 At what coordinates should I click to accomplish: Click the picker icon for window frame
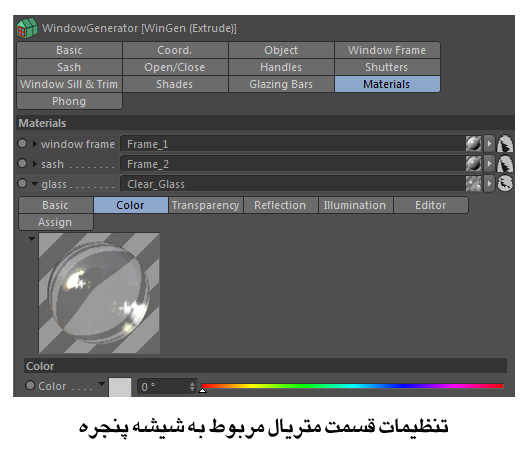[505, 144]
